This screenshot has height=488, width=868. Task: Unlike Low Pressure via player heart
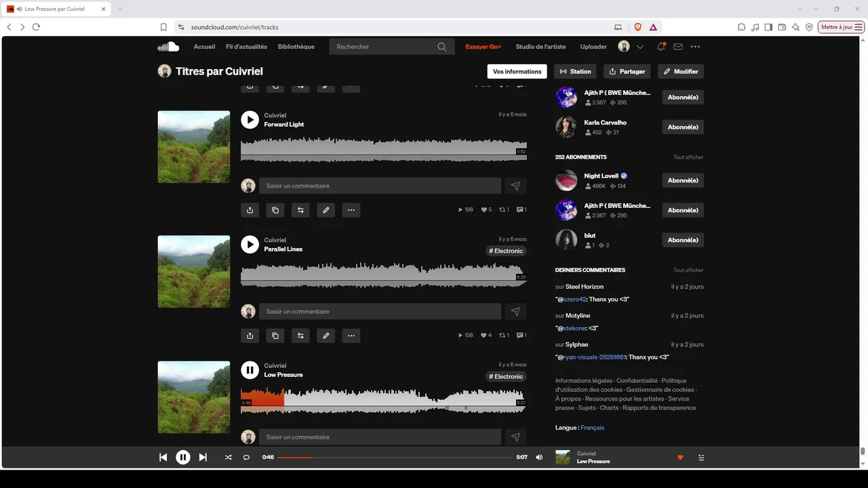click(x=680, y=457)
